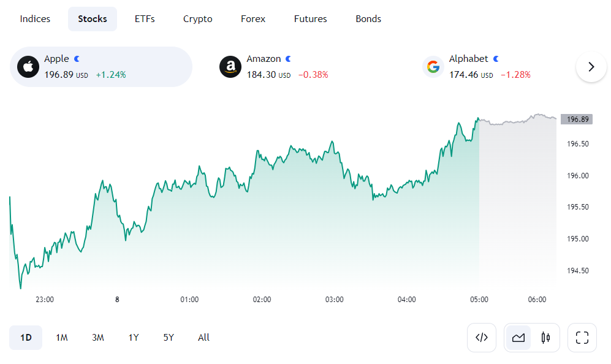This screenshot has width=611, height=364.
Task: Switch to the Crypto tab
Action: (197, 19)
